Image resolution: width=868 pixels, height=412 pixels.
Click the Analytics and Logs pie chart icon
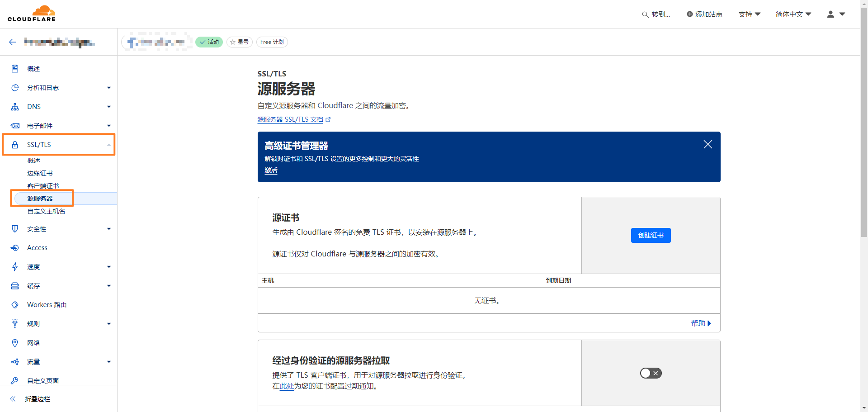click(15, 88)
